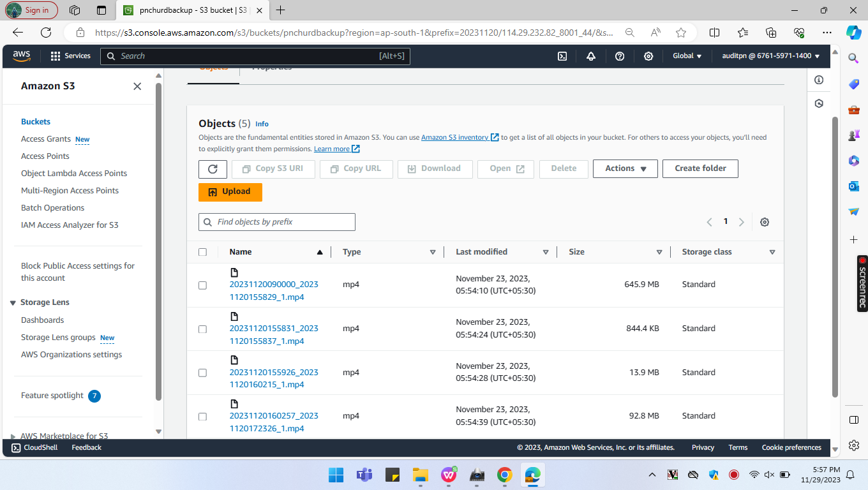Add this page to favorites
This screenshot has height=490, width=868.
click(x=681, y=33)
